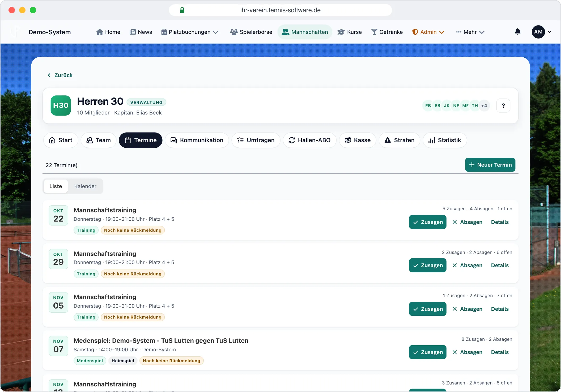Expand the Platzbuchungen dropdown

pos(190,32)
